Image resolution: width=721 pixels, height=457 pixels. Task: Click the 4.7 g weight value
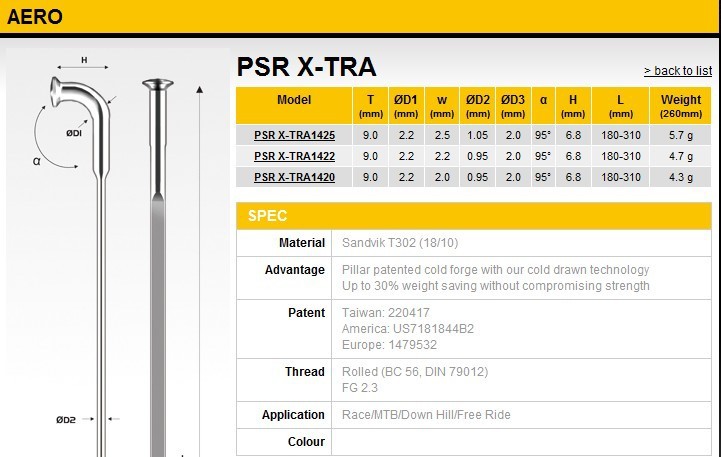681,156
